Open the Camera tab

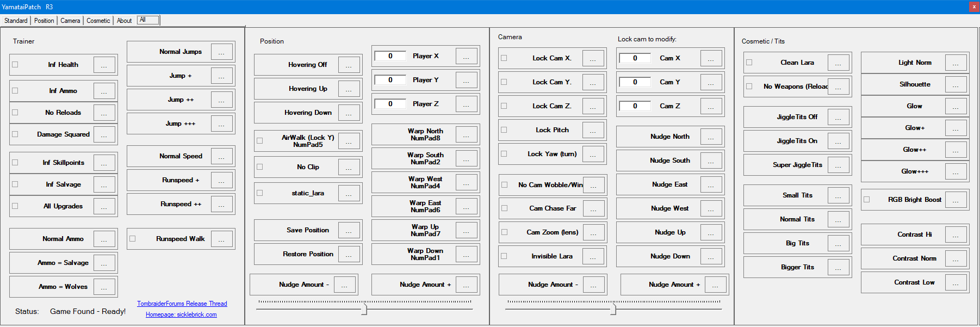[x=70, y=21]
